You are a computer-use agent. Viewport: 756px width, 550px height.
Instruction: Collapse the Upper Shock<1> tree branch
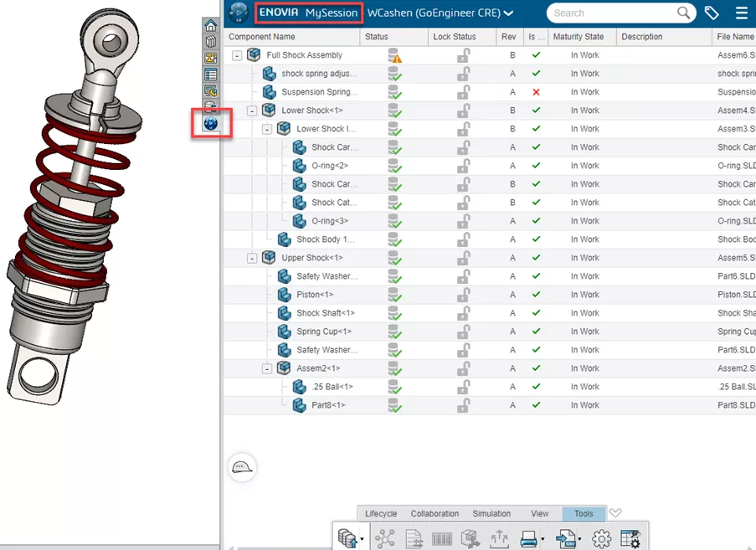(252, 257)
